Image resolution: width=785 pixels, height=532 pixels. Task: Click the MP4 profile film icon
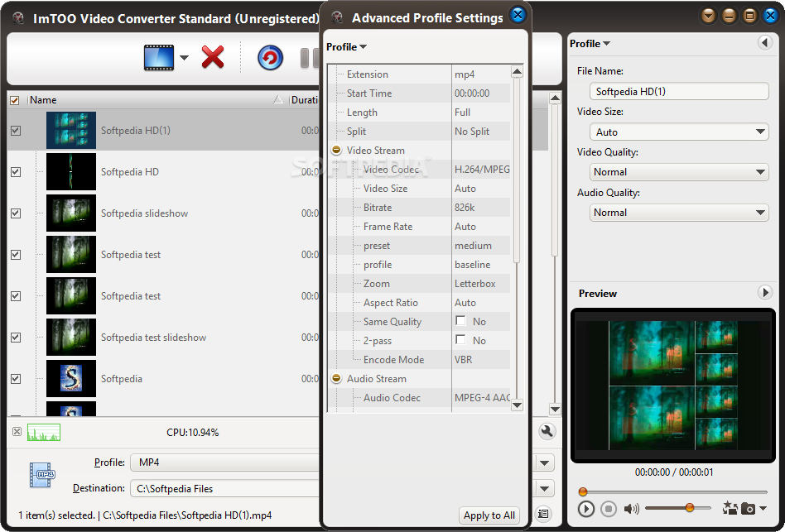(x=42, y=475)
